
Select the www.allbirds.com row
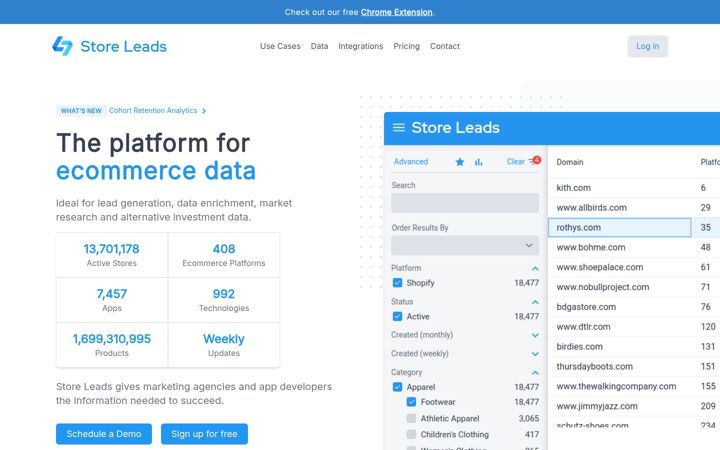click(x=634, y=208)
